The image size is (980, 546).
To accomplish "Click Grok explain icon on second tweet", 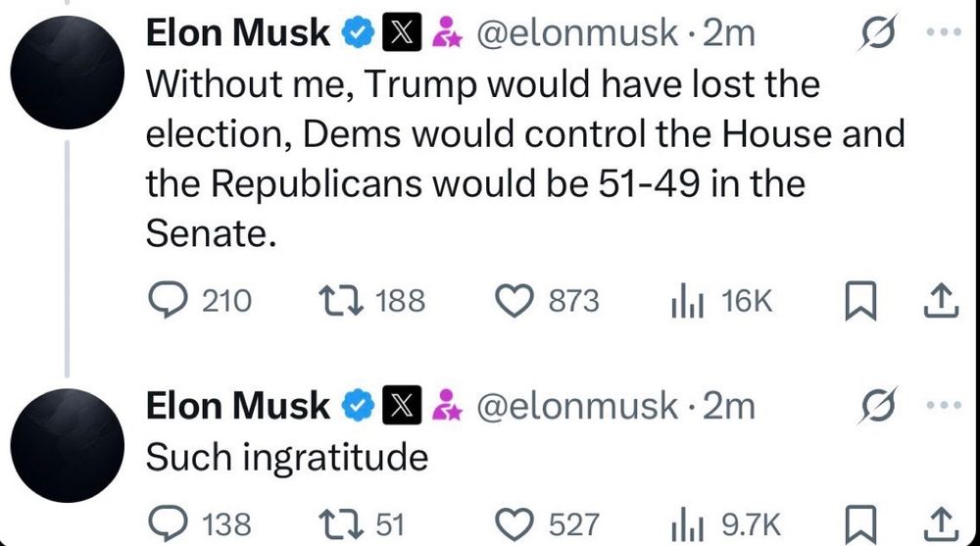I will coord(877,405).
